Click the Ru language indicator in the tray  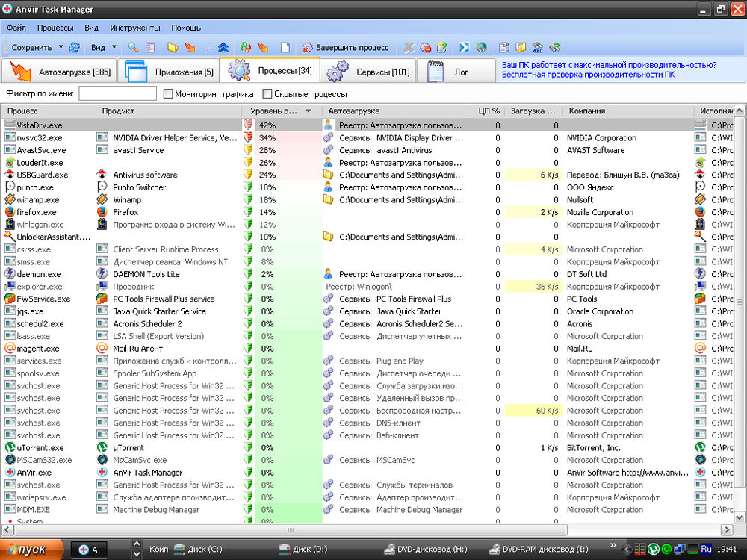point(706,549)
